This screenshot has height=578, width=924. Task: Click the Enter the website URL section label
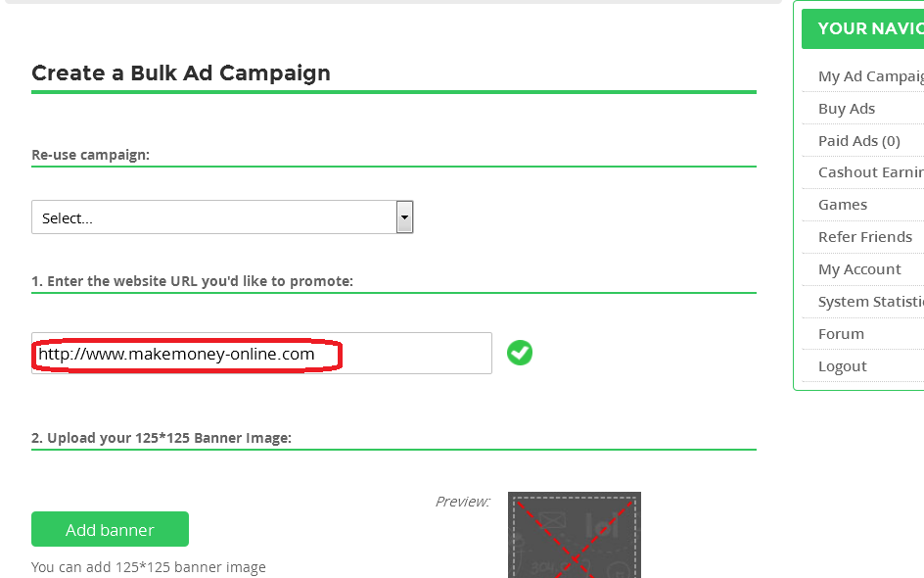point(192,281)
